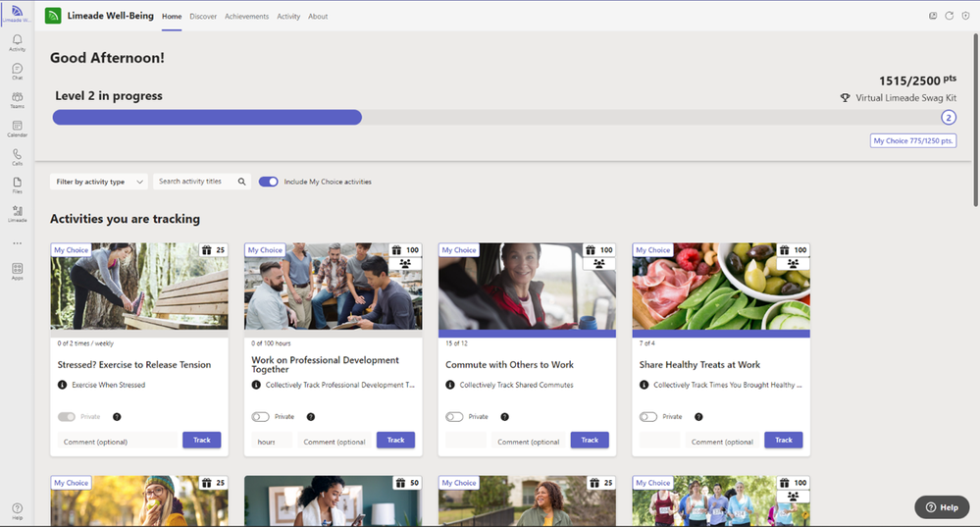Toggle Private switch on Share Healthy Treats card

click(648, 417)
